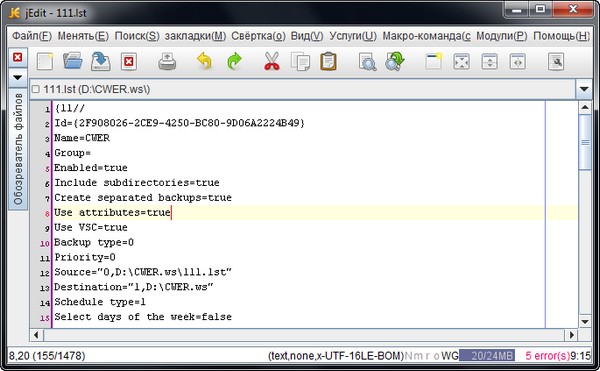Click the 5 error(s) status indicator
The image size is (600, 371).
tap(548, 356)
